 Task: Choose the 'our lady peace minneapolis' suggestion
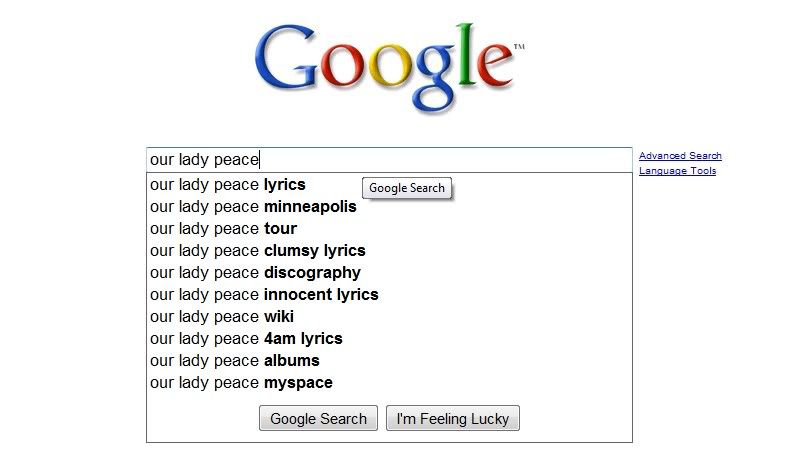click(x=389, y=207)
